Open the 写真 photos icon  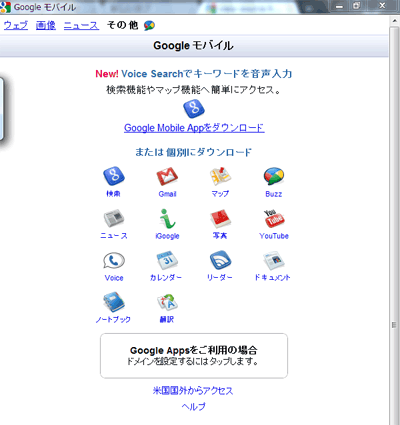click(220, 218)
